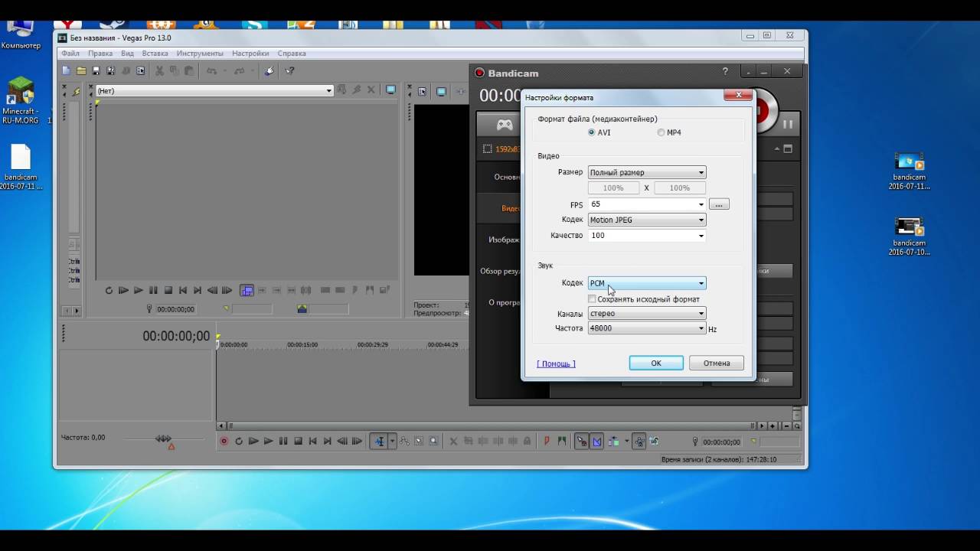Save the project with the floppy disk icon
This screenshot has width=980, height=551.
96,70
